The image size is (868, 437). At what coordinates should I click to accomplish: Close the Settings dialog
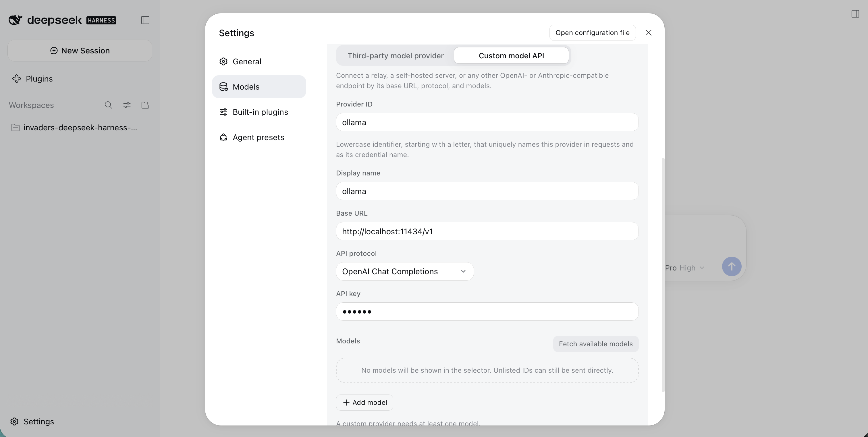click(x=648, y=33)
